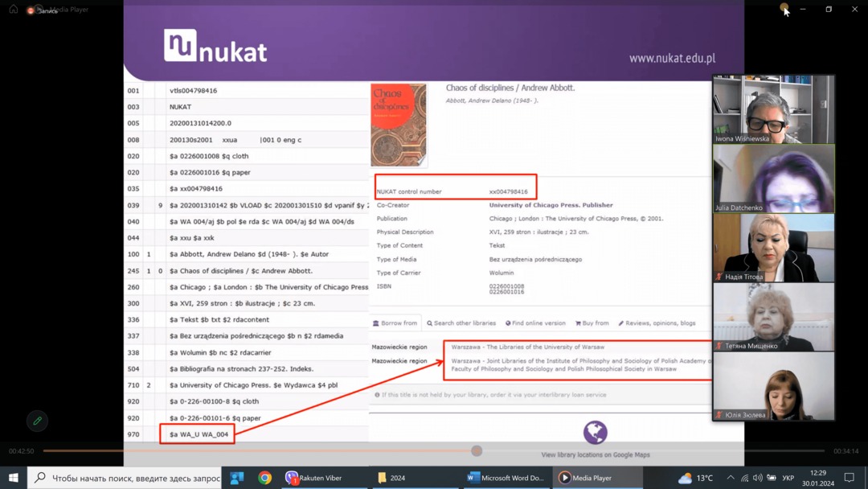Click the title 'Chaos of disciplines / Andrew Abbott.'
This screenshot has height=489, width=868.
tap(510, 88)
